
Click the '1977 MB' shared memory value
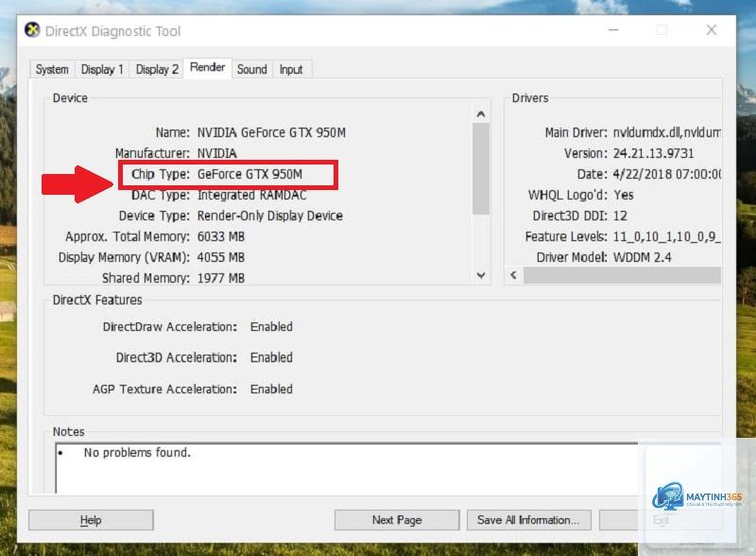tap(221, 278)
